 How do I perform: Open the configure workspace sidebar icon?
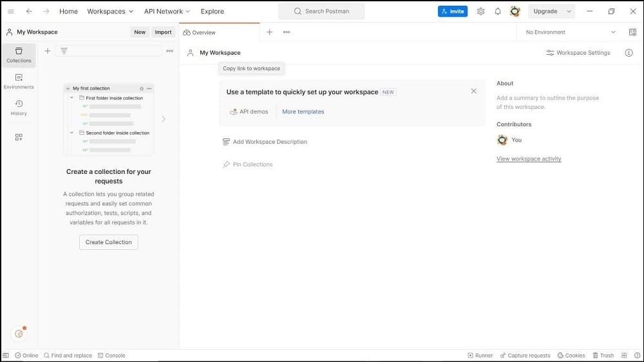(19, 137)
